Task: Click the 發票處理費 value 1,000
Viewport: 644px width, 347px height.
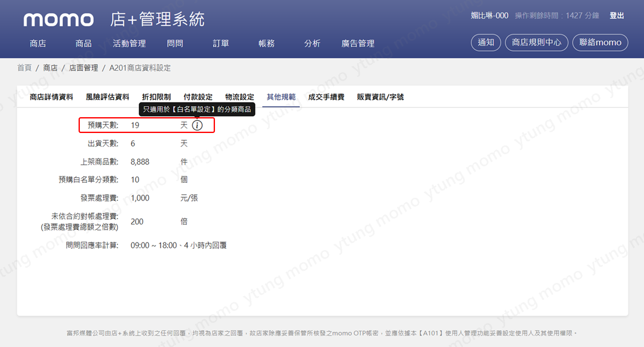Action: click(x=140, y=198)
